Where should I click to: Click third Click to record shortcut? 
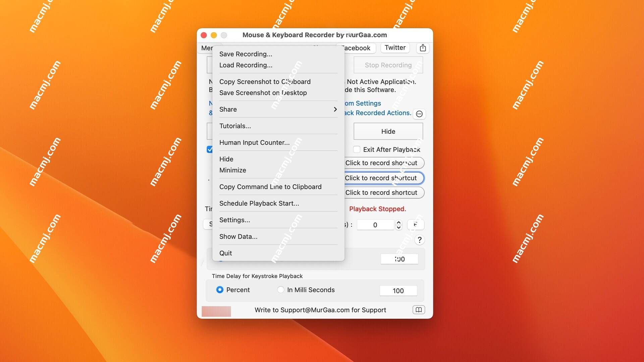point(381,192)
